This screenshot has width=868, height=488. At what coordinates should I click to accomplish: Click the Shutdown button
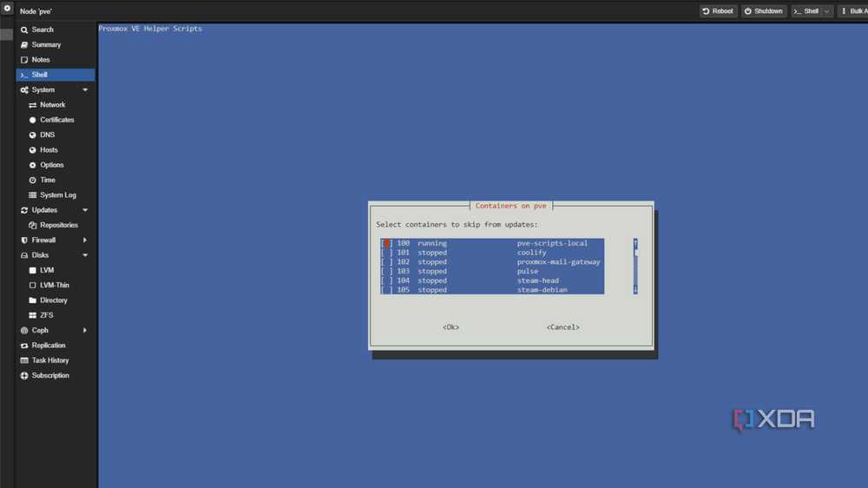[763, 11]
